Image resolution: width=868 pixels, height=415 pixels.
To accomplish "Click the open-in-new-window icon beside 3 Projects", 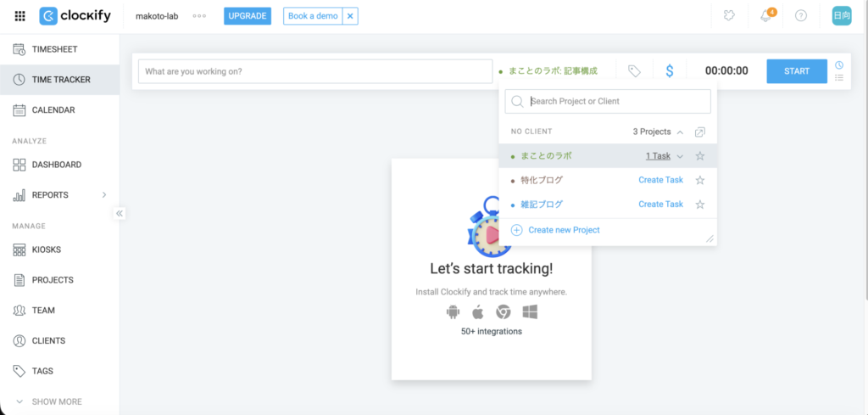I will point(699,132).
